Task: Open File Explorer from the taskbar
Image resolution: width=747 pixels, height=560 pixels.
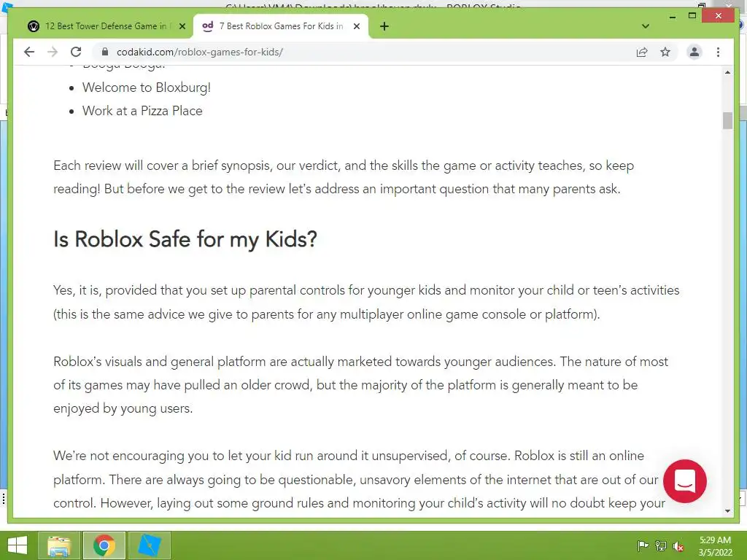Action: pyautogui.click(x=59, y=545)
